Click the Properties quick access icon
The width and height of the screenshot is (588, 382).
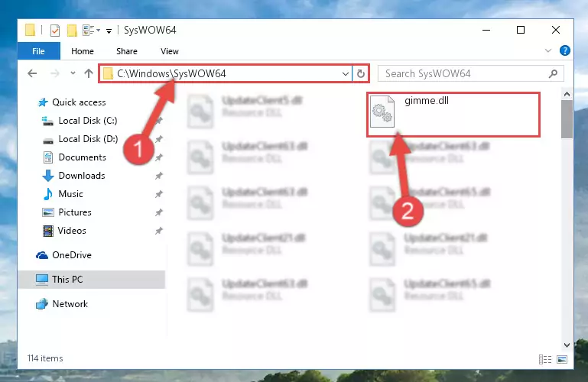[55, 30]
